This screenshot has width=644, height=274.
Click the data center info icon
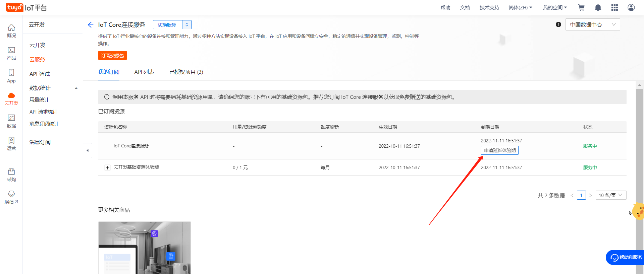(x=558, y=24)
